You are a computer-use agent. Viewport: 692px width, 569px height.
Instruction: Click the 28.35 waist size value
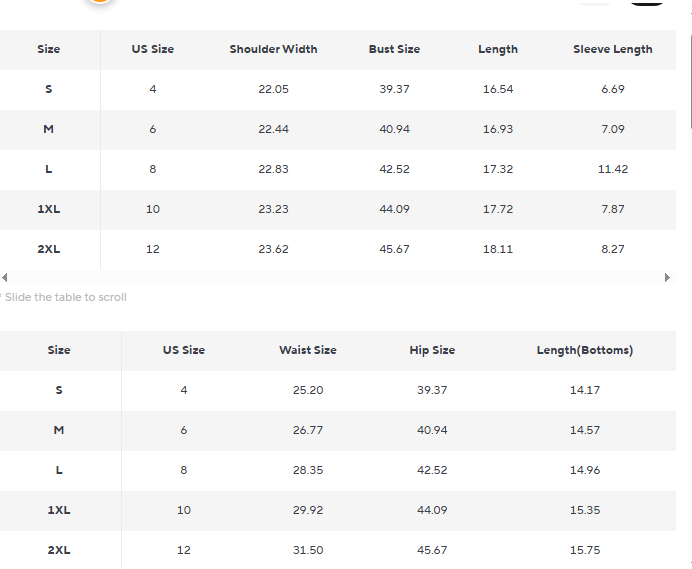tap(307, 470)
